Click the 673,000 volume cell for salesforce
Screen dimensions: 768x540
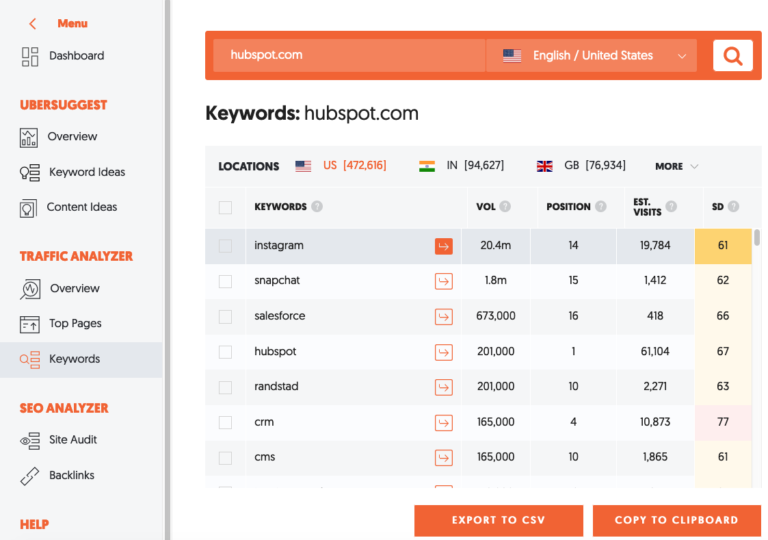click(x=496, y=316)
